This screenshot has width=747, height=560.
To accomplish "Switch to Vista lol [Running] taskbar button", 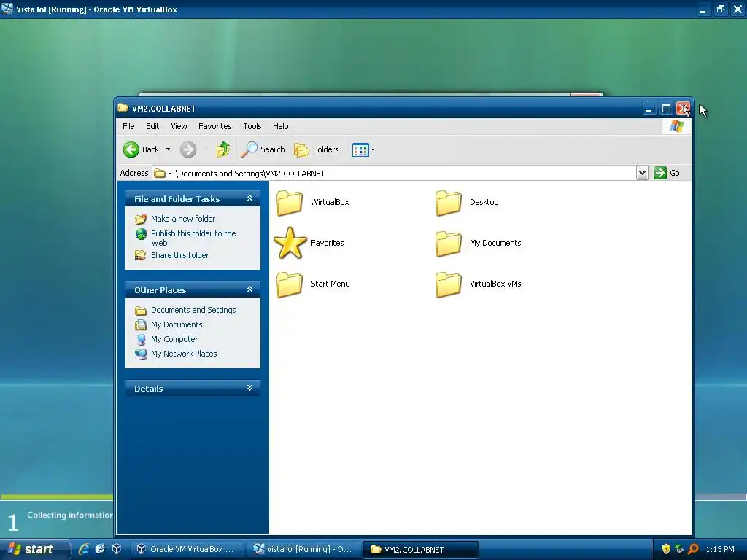I will click(x=304, y=549).
